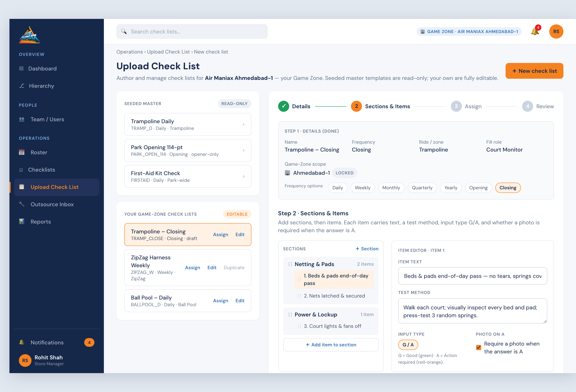
Task: Grab the Netting & Pads drag handle
Action: [x=290, y=264]
